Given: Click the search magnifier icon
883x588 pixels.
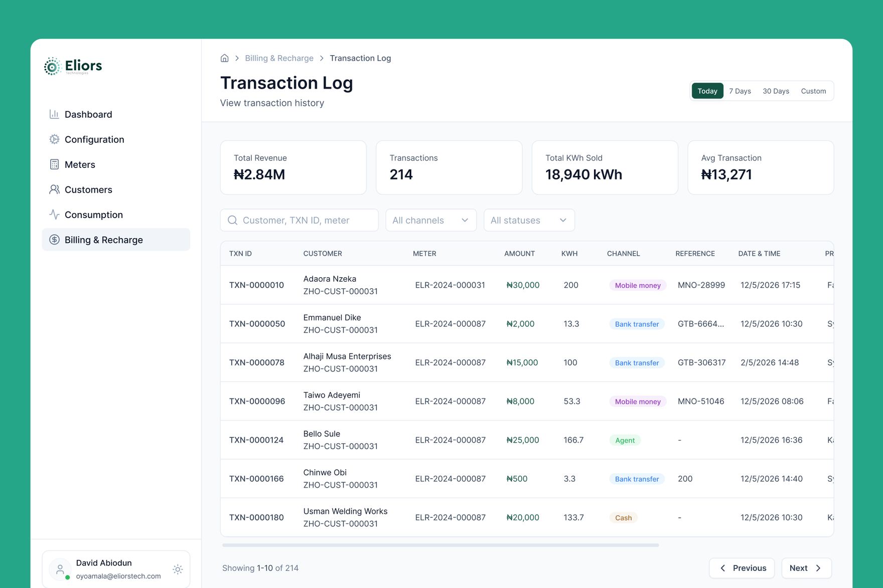Looking at the screenshot, I should coord(232,220).
